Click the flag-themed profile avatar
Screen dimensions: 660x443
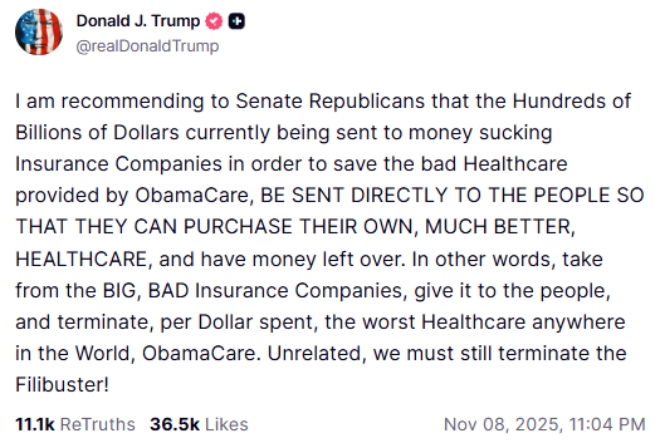(39, 34)
